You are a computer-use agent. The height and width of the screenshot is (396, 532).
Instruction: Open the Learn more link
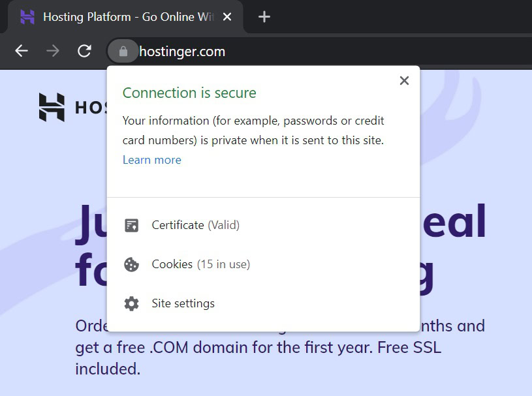(x=151, y=159)
